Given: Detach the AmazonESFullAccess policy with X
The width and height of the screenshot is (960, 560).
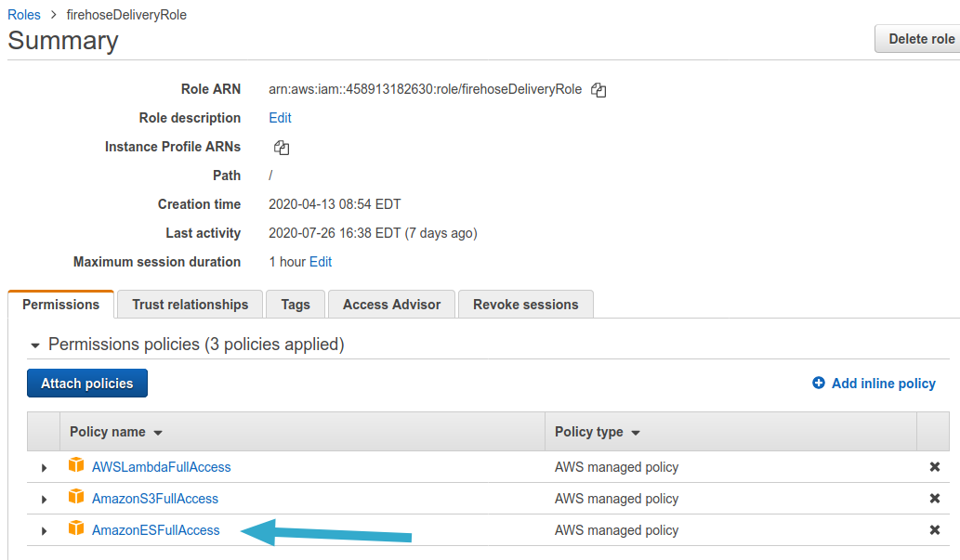Looking at the screenshot, I should [x=934, y=530].
